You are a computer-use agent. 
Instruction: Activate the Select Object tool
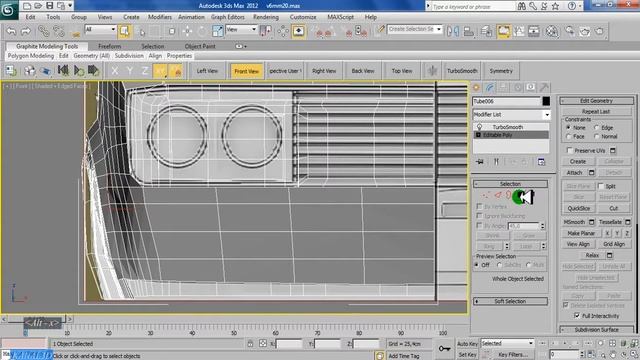click(x=124, y=31)
